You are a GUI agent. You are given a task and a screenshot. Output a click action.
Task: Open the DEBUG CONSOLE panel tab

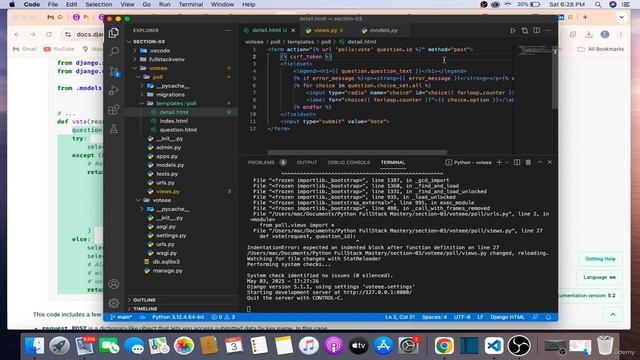[x=349, y=162]
